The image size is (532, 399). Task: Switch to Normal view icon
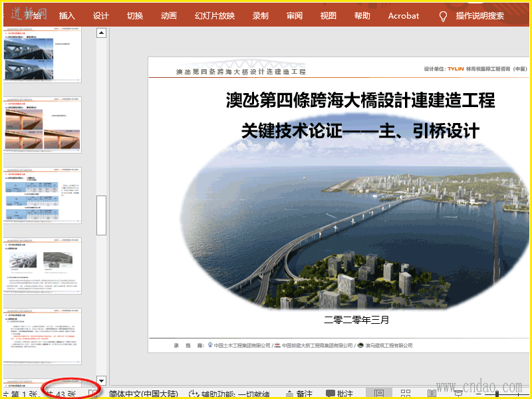[379, 394]
